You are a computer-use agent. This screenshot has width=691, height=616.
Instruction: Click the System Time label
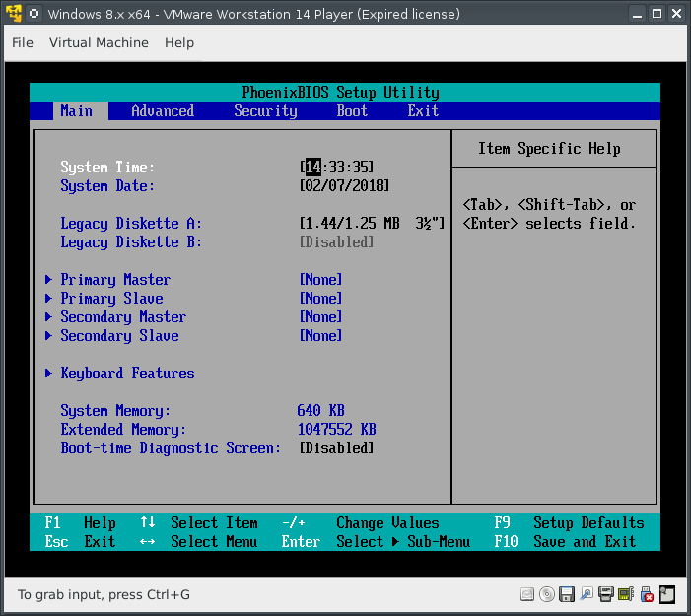click(x=107, y=168)
